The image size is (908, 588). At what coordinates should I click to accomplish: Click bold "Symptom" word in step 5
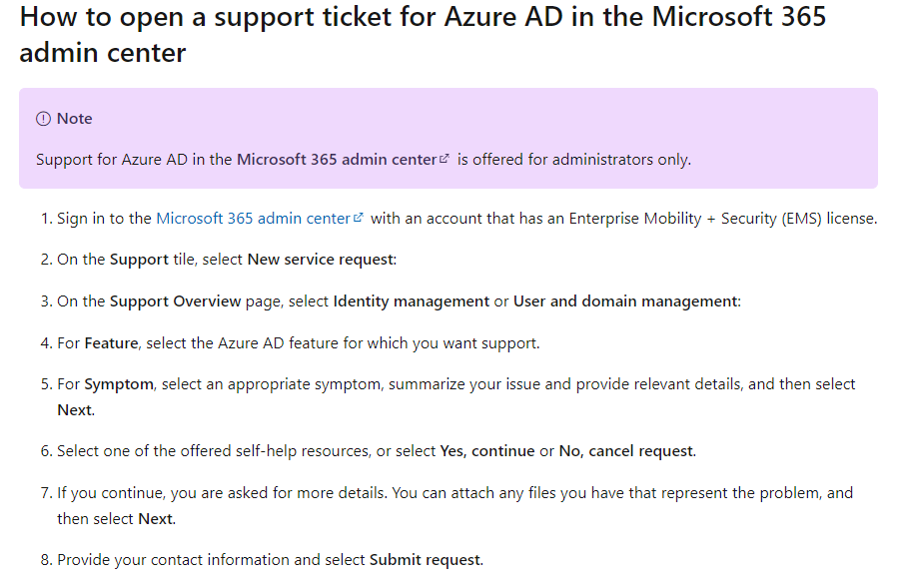(x=119, y=384)
